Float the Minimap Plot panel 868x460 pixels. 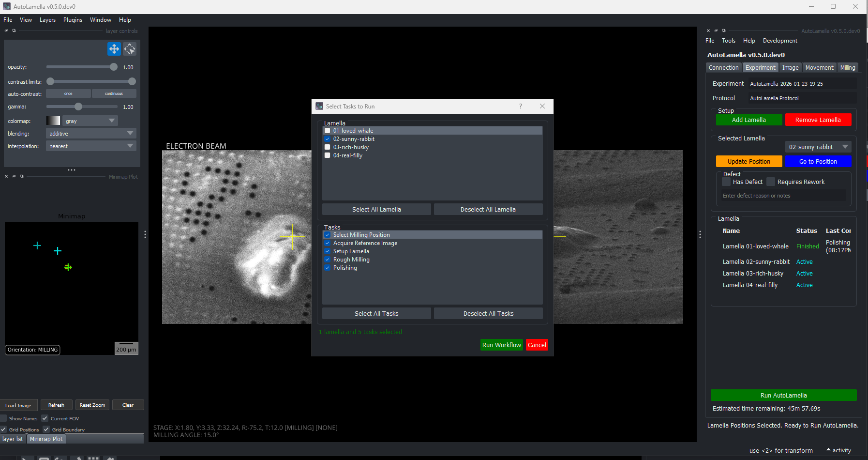[x=22, y=176]
